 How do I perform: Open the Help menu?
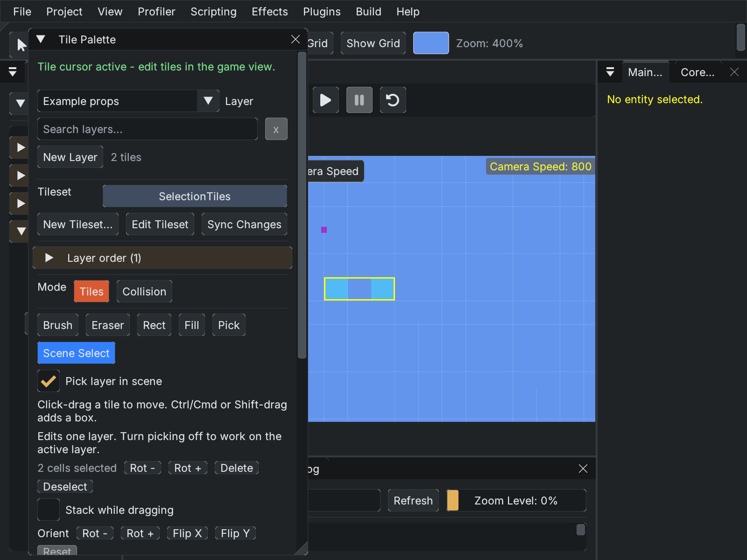coord(408,12)
